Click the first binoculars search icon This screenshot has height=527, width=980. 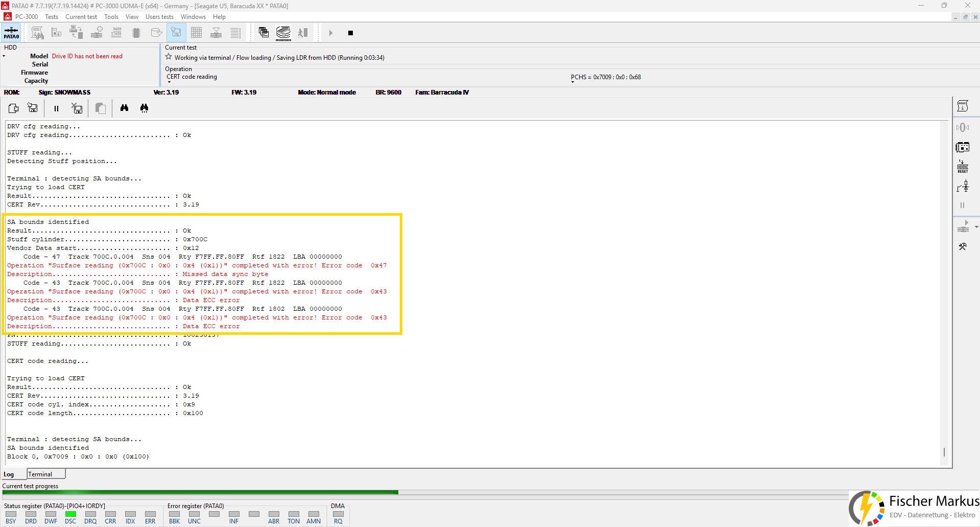(x=124, y=108)
